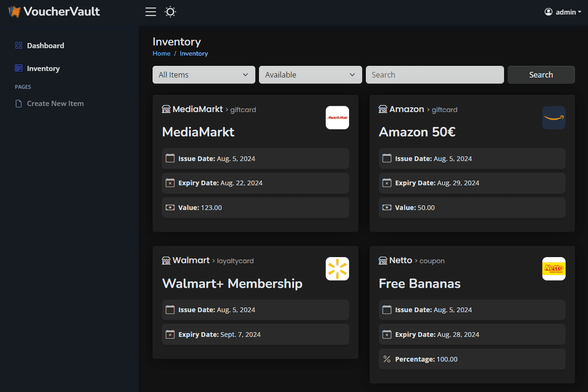
Task: Expand the Available status dropdown
Action: tap(310, 75)
